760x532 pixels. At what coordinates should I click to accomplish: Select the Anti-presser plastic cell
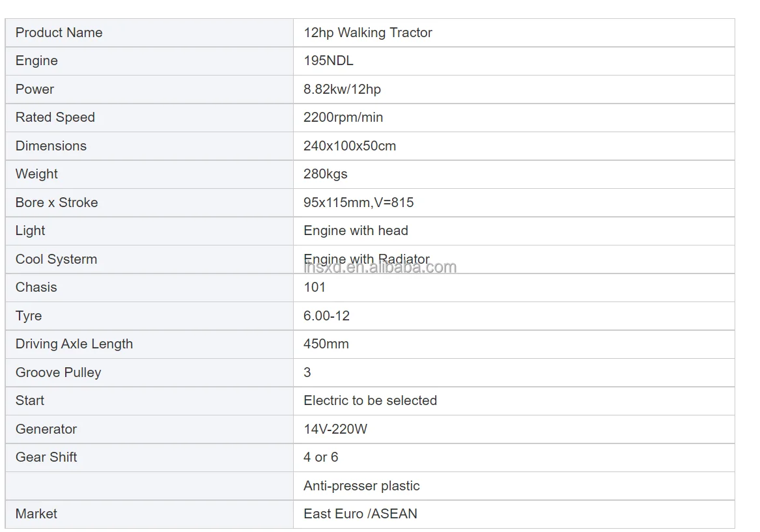coord(361,486)
